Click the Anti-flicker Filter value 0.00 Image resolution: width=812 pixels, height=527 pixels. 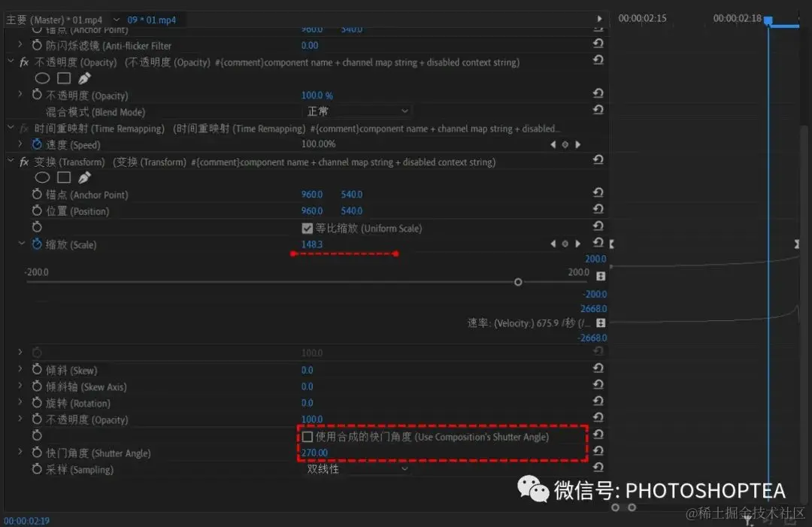(x=310, y=46)
